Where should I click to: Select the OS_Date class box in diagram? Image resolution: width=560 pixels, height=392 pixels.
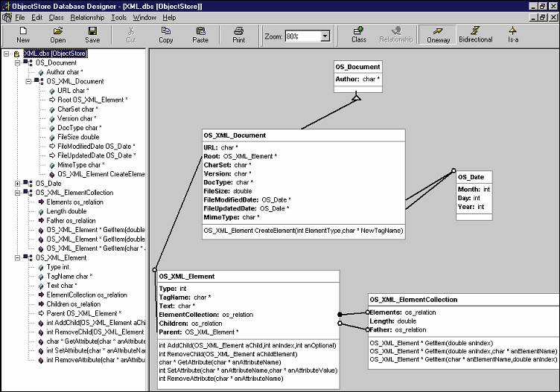(x=474, y=177)
